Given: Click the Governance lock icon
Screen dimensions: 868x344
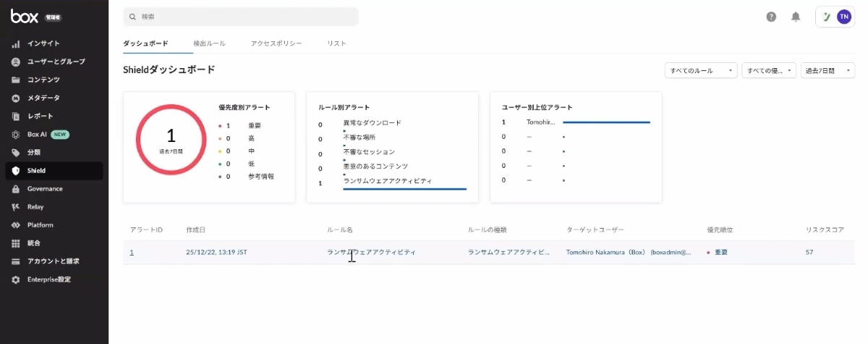Looking at the screenshot, I should pos(15,188).
